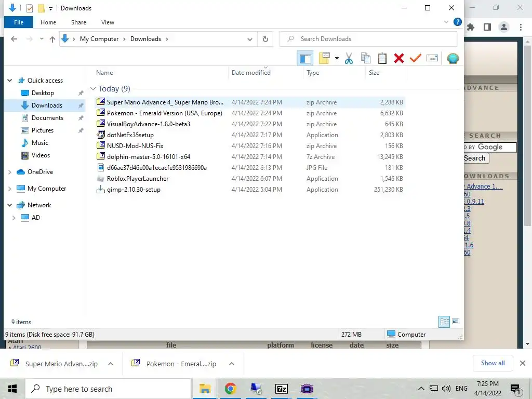Close the Chrome downloads bar
This screenshot has width=532, height=399.
pos(523,363)
